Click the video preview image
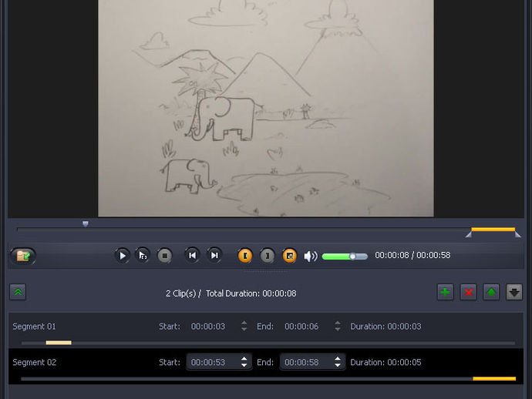Image resolution: width=532 pixels, height=399 pixels. click(266, 108)
